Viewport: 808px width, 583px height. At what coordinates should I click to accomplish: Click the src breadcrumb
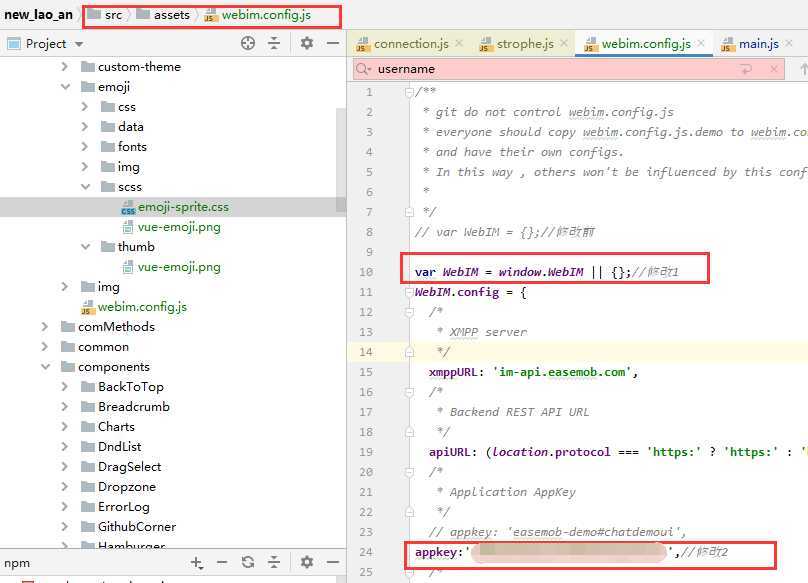tap(105, 15)
